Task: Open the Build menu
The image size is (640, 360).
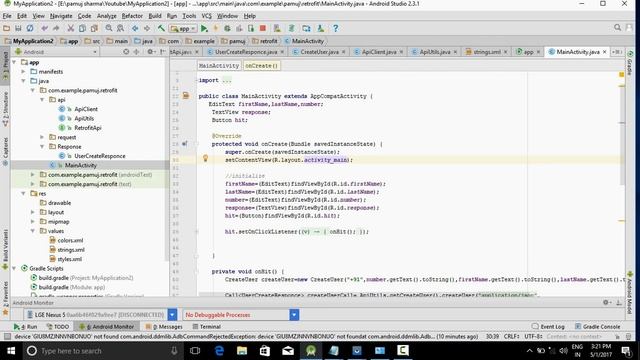Action: pos(155,16)
